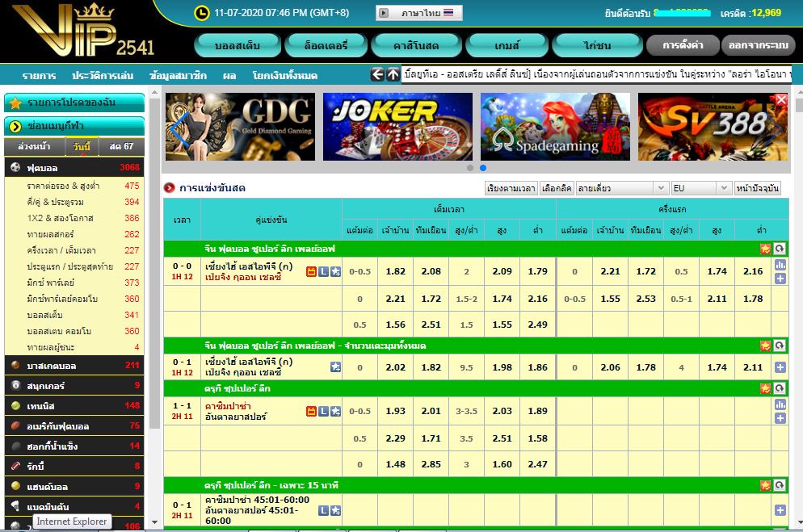Add 0-0 เซี่ยงไฮ้ match to favorites
Image resolution: width=803 pixels, height=532 pixels.
(335, 271)
